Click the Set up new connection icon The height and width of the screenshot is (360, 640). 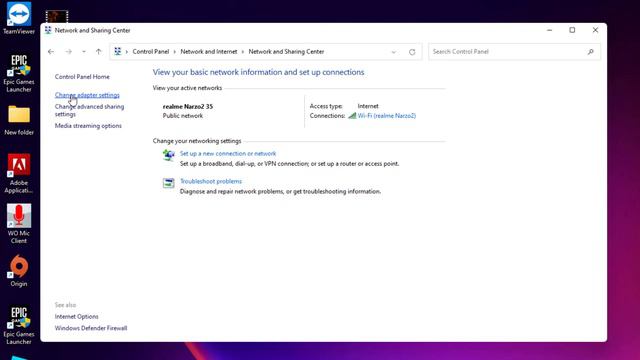pyautogui.click(x=169, y=155)
